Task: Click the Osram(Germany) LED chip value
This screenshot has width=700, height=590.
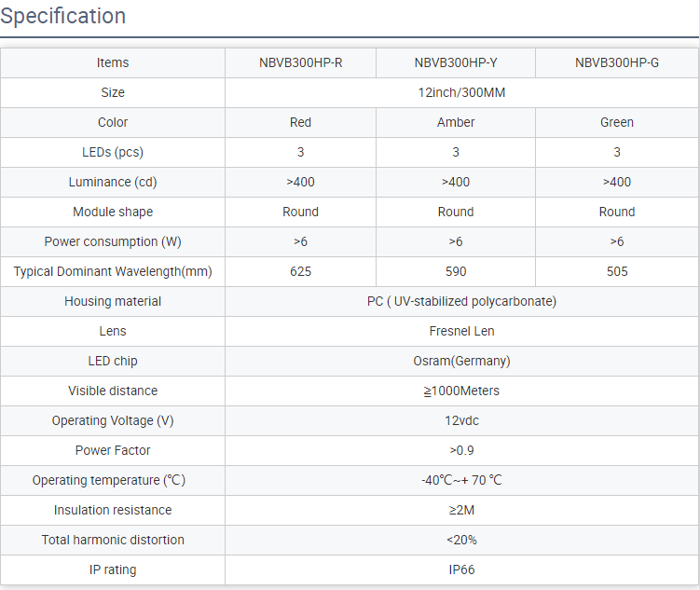Action: pos(461,361)
